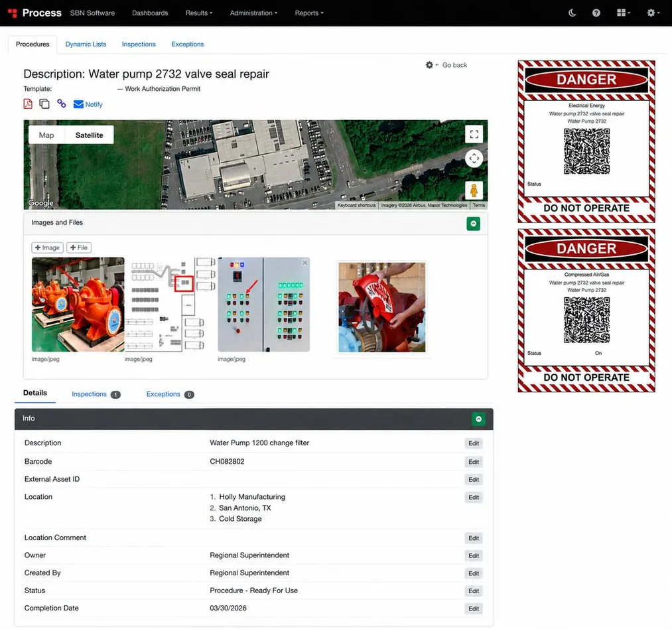Click the Go back link
The width and height of the screenshot is (672, 629).
click(454, 65)
